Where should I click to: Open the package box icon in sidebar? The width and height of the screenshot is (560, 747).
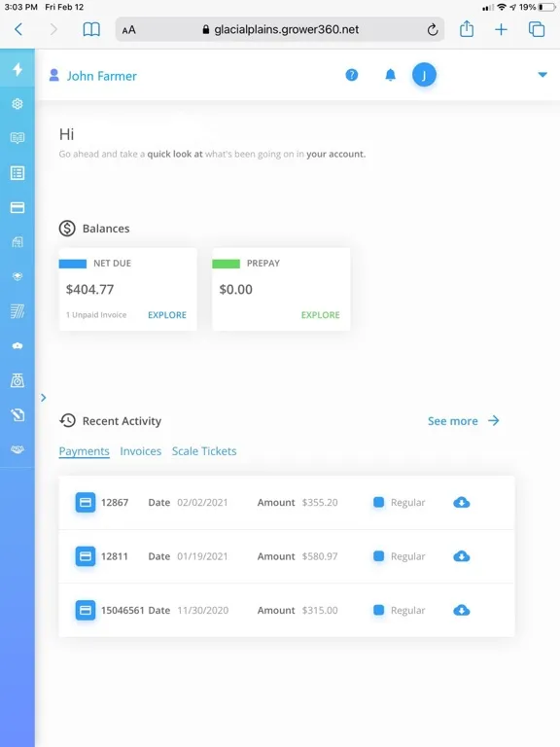(17, 276)
